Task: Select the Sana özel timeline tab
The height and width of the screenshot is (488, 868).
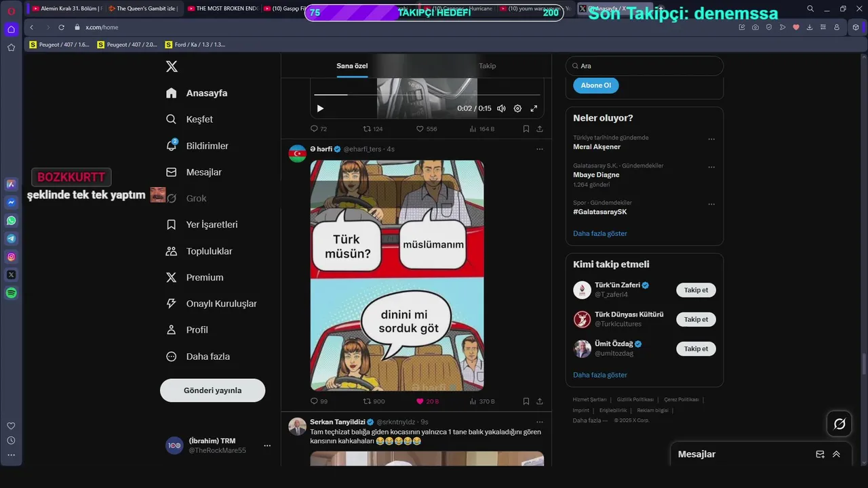Action: [x=352, y=66]
